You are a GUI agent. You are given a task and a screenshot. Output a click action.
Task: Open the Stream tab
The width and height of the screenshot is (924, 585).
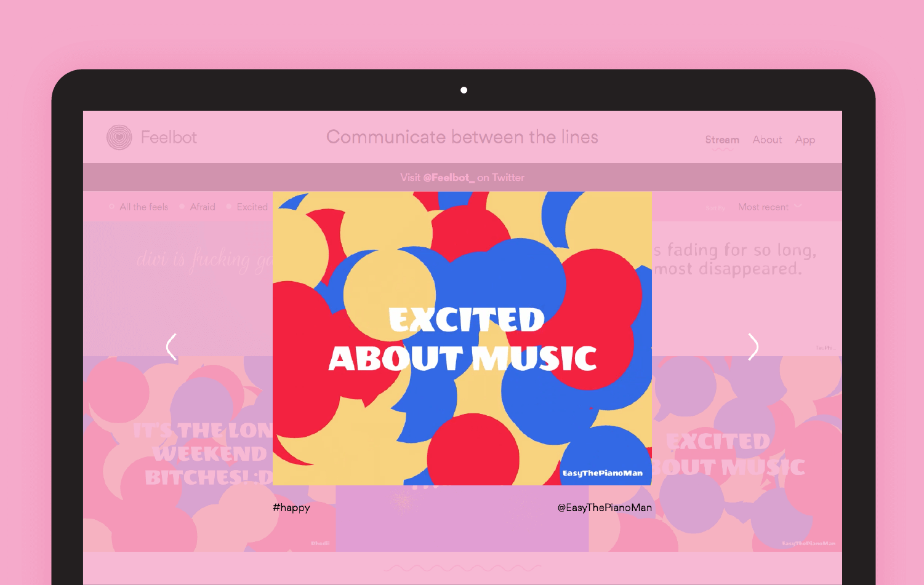pos(722,140)
